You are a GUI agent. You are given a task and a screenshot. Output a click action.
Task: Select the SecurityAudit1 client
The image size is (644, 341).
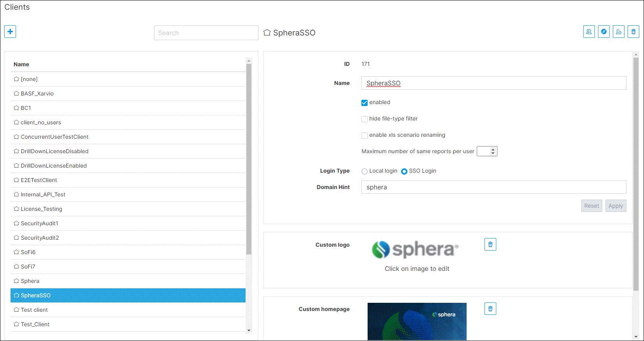coord(128,223)
